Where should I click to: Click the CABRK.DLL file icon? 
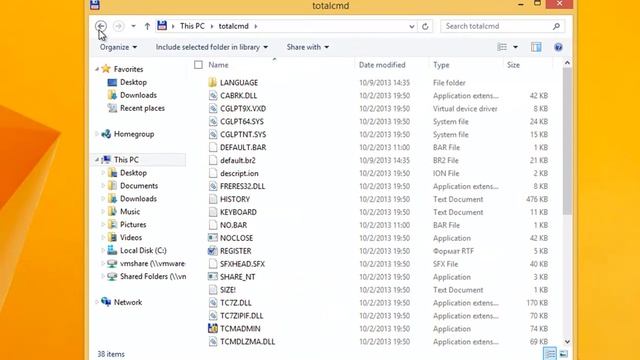213,96
